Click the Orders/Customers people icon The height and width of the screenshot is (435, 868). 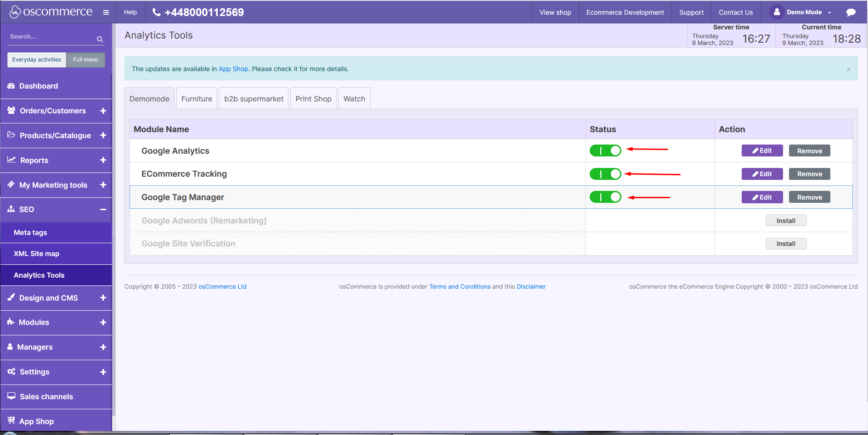(11, 110)
